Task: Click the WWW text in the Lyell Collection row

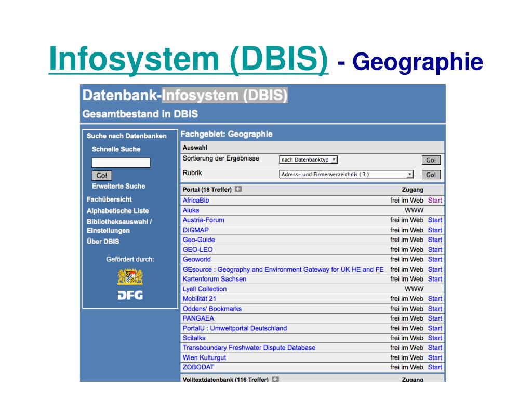Action: click(x=414, y=289)
